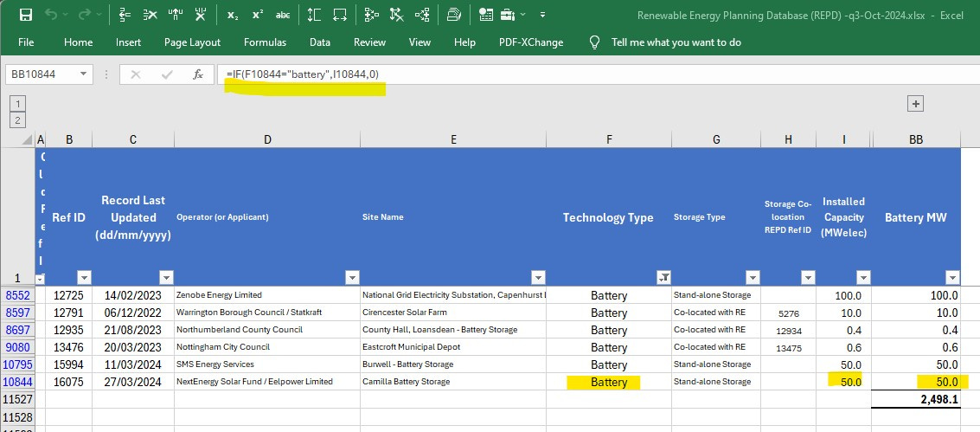Open Customize Quick Access Toolbar arrow
This screenshot has height=432, width=980.
[x=542, y=15]
